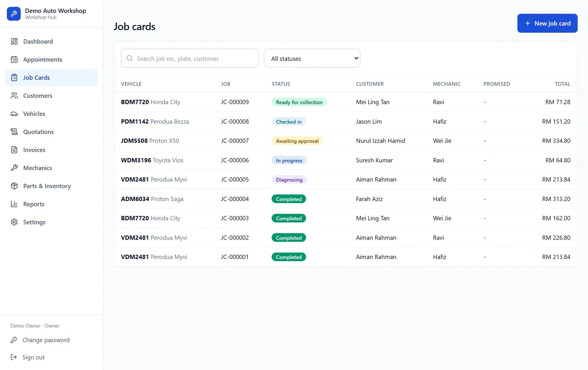
Task: Click the JC-000001 job number
Action: pos(235,257)
